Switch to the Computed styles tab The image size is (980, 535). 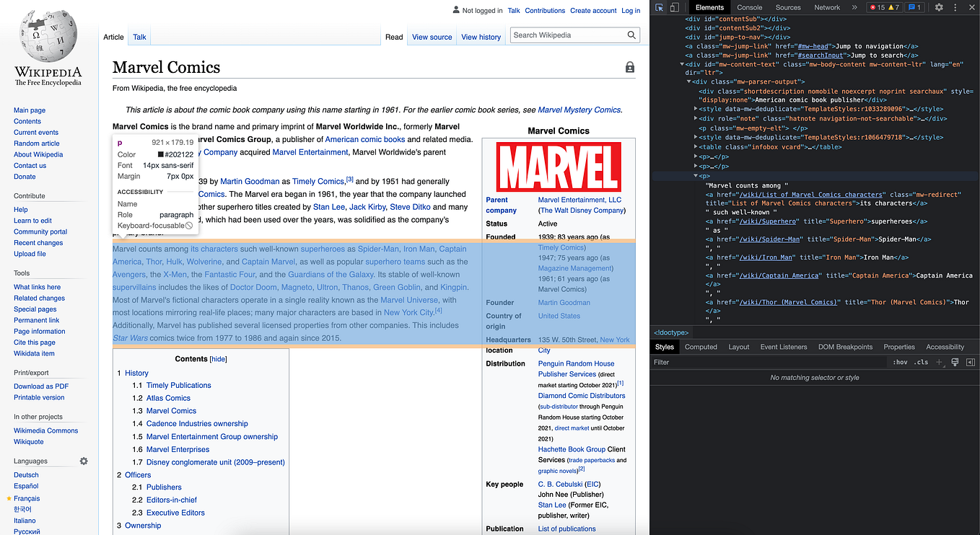click(701, 347)
